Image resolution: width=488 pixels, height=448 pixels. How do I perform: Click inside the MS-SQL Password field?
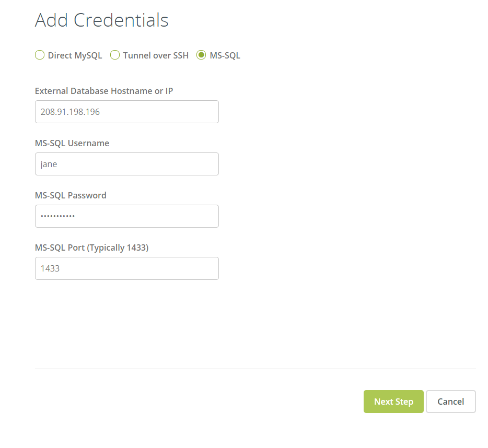pos(126,216)
